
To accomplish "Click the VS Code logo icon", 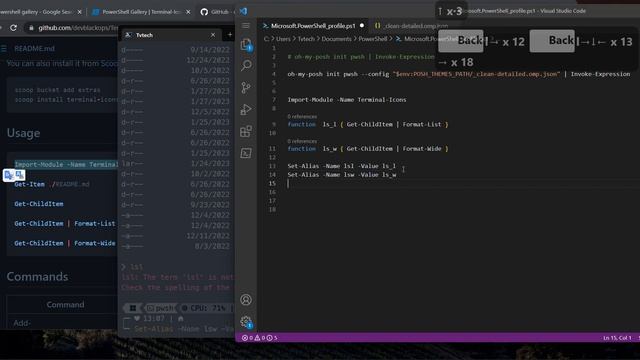I will tap(243, 11).
